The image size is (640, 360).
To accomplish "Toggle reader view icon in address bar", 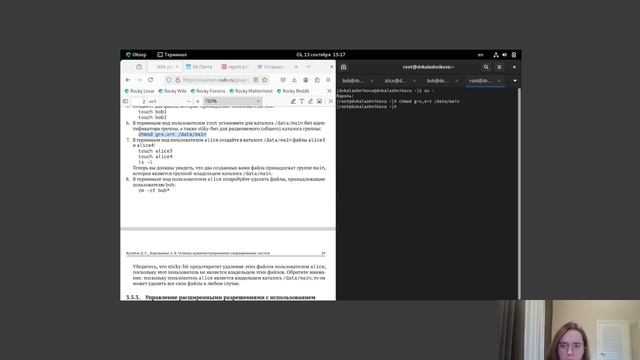I will tap(256, 80).
